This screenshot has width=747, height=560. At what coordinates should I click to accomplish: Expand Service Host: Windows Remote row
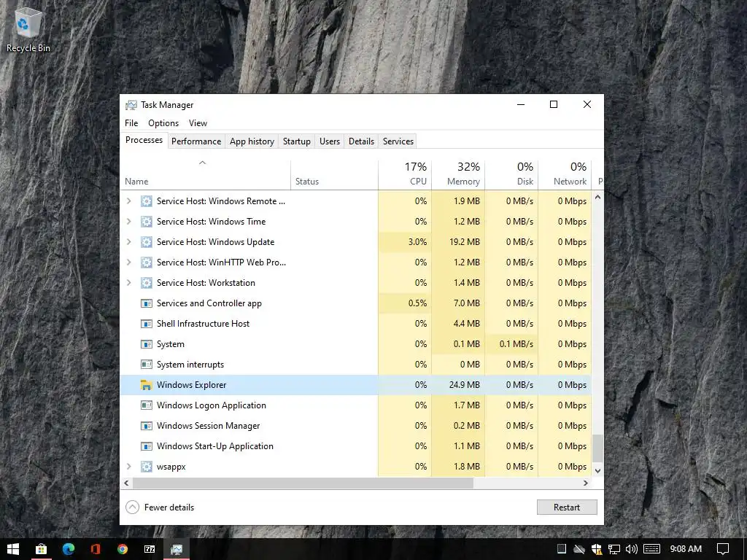coord(128,201)
